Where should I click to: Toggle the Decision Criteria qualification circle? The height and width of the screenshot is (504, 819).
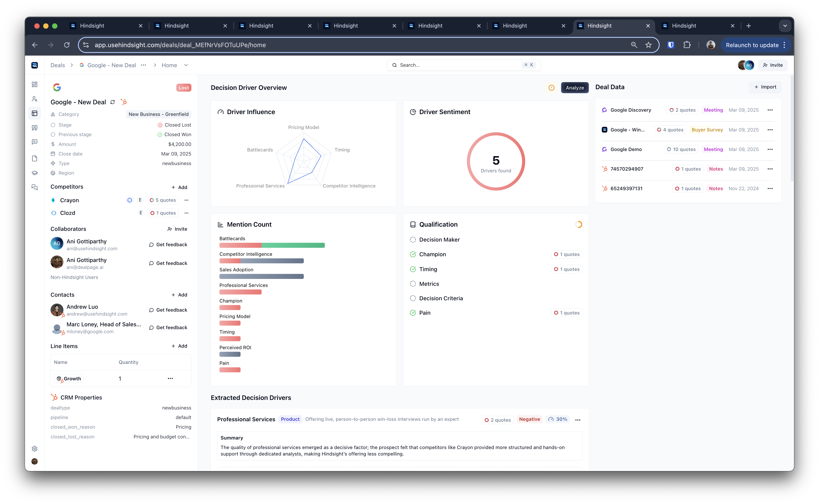tap(413, 298)
